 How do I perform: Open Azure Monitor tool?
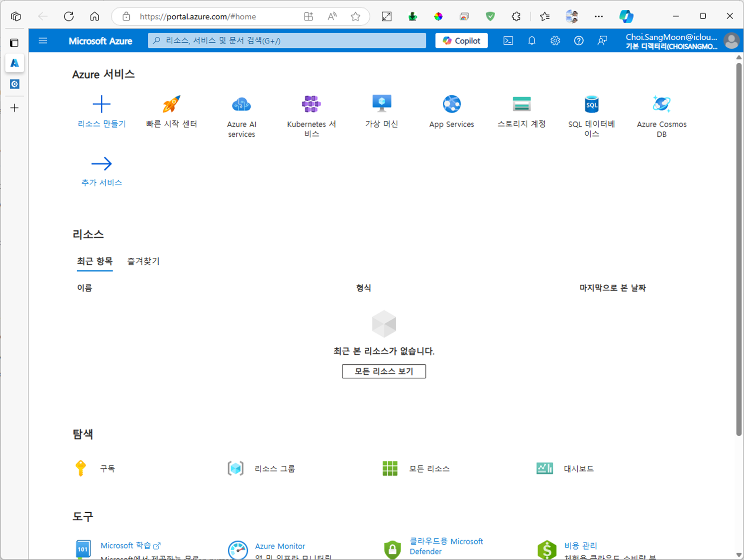click(x=280, y=546)
